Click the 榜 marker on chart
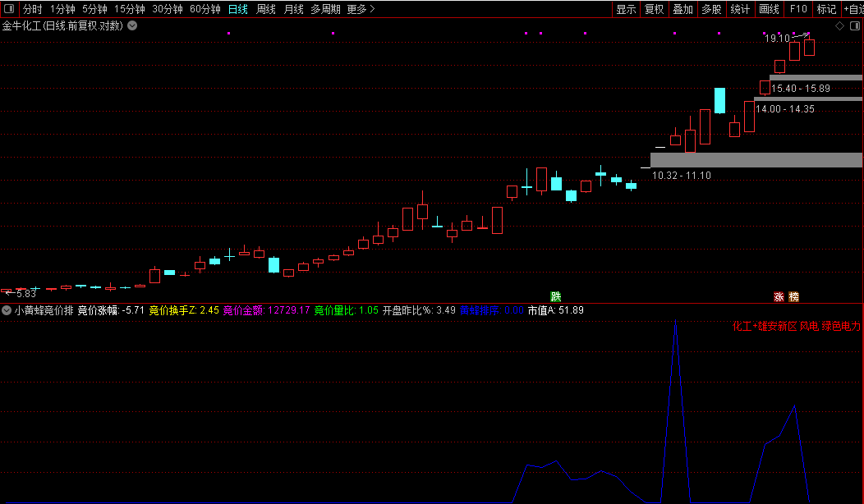The width and height of the screenshot is (864, 504). point(794,297)
